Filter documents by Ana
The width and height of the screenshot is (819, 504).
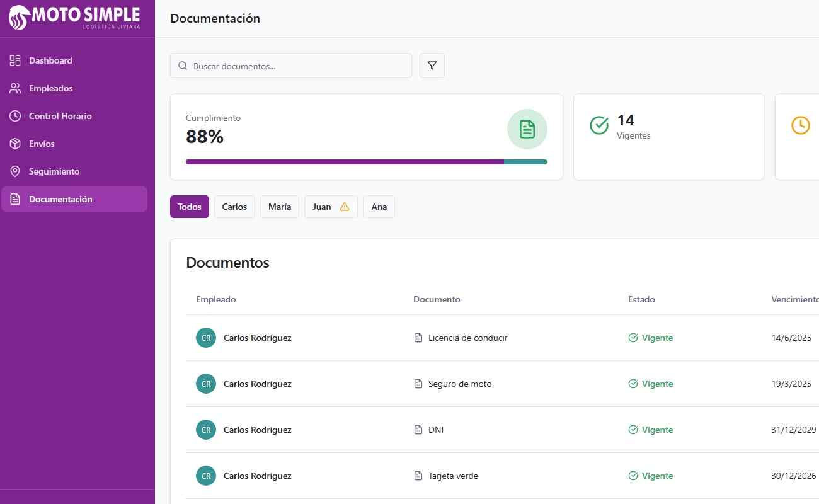tap(379, 207)
